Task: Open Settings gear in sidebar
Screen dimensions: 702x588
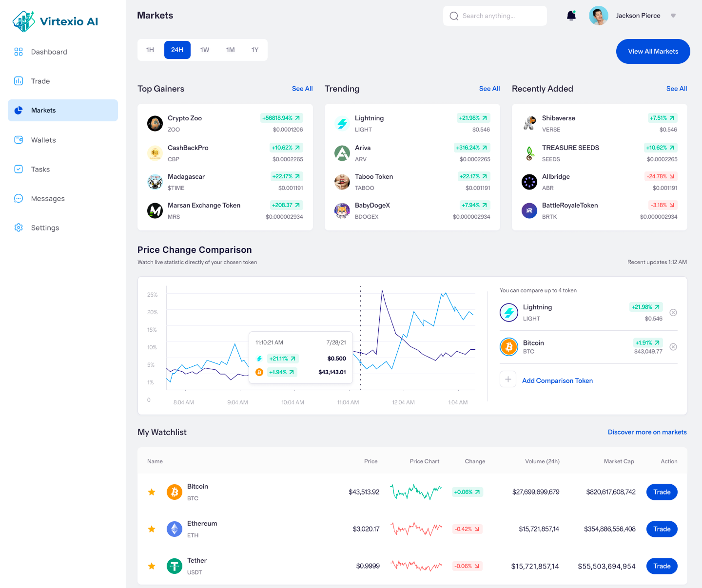Action: [x=19, y=228]
